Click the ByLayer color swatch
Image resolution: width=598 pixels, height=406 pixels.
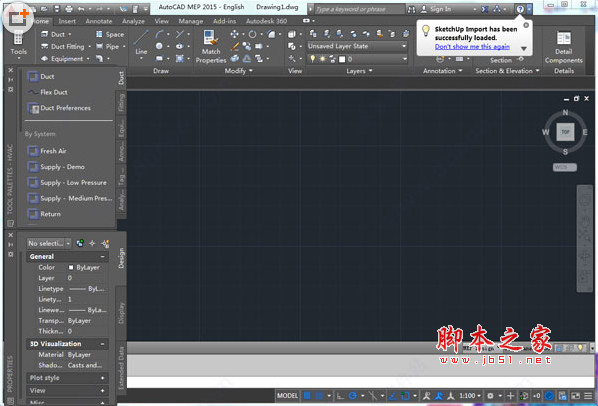tap(71, 268)
